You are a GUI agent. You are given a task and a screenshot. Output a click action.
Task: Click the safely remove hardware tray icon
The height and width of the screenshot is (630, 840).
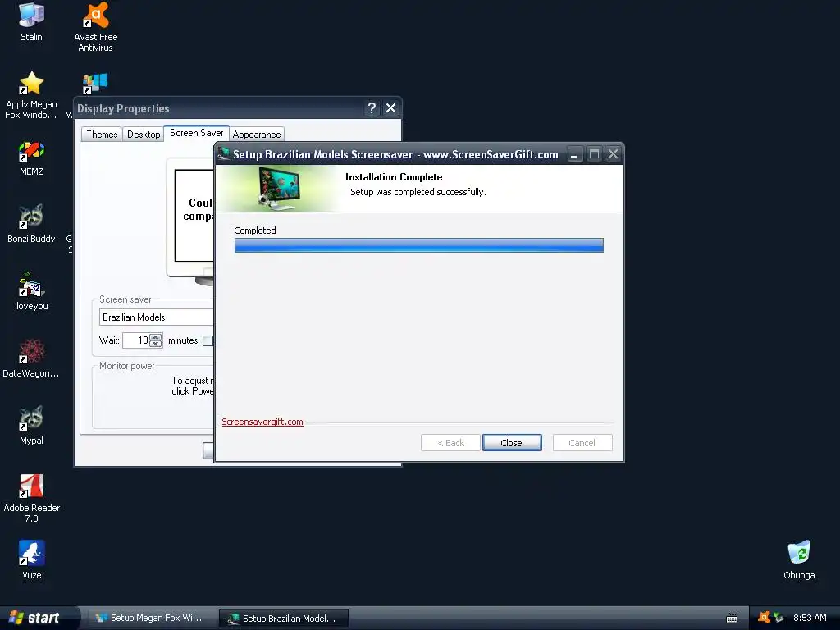pos(778,618)
